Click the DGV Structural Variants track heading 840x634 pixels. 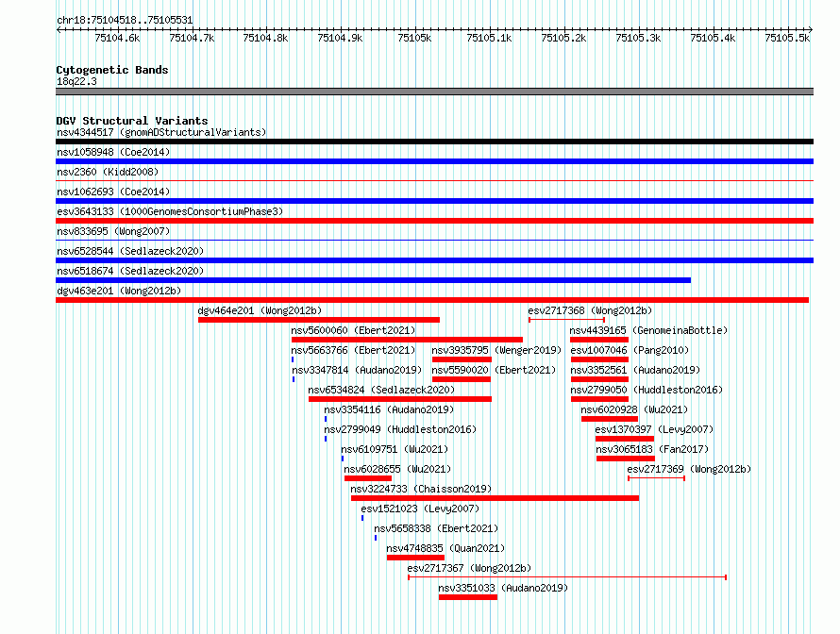pyautogui.click(x=132, y=121)
